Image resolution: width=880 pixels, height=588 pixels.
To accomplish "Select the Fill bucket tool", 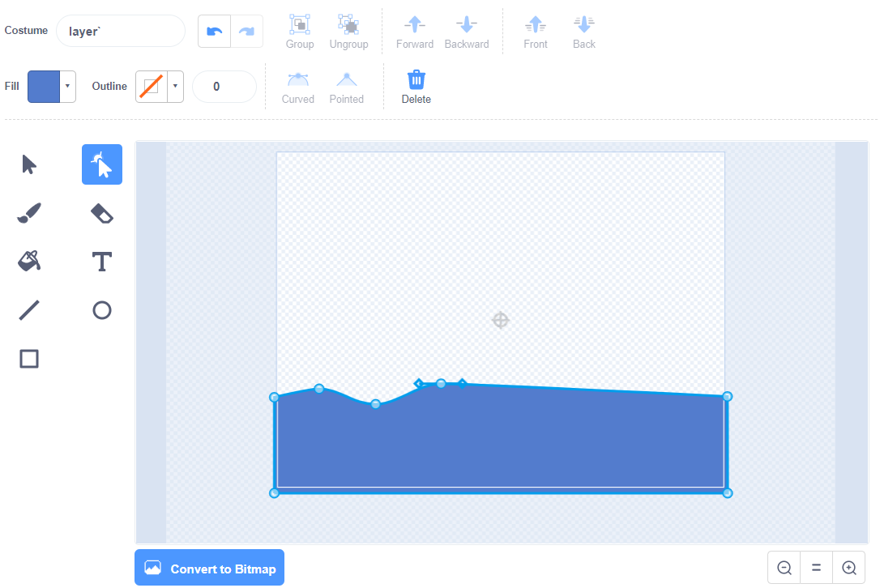I will [x=29, y=262].
